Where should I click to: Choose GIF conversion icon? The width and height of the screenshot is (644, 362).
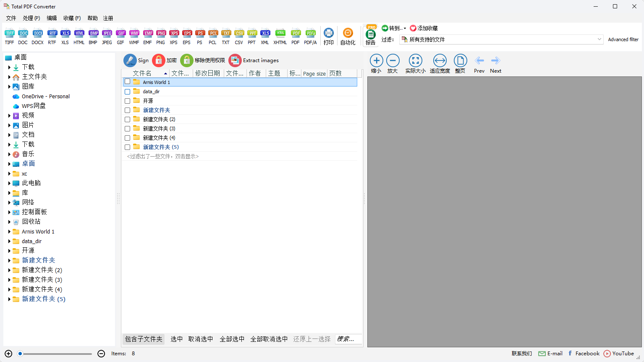pos(121,37)
